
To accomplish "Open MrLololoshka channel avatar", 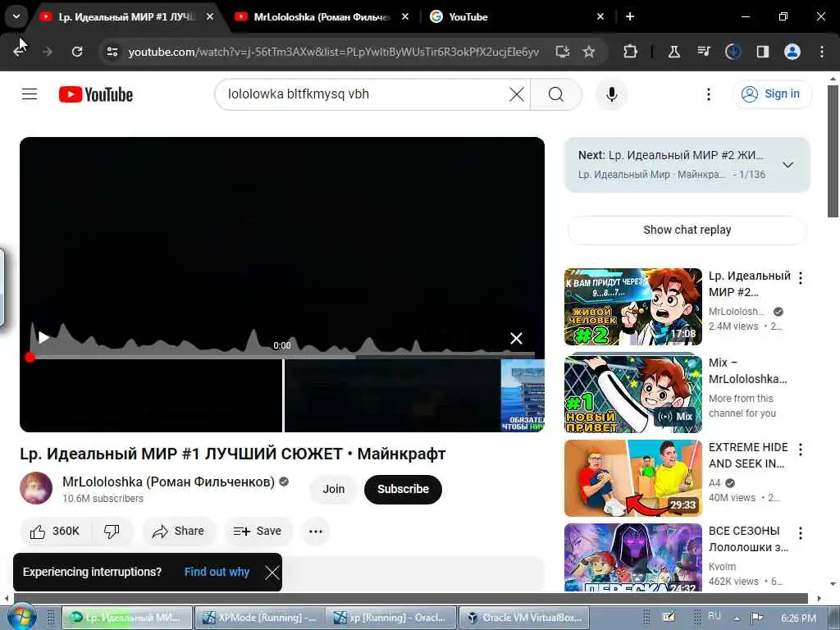I will [x=36, y=488].
